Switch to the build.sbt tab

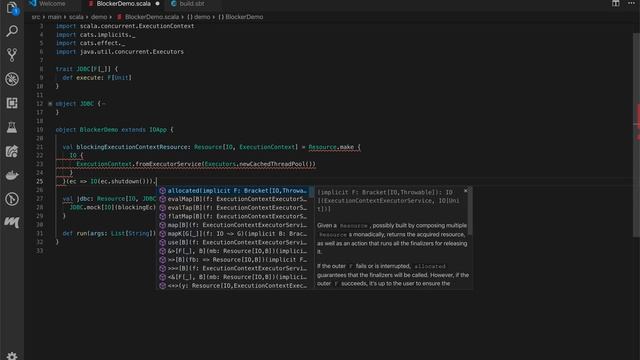click(x=192, y=4)
